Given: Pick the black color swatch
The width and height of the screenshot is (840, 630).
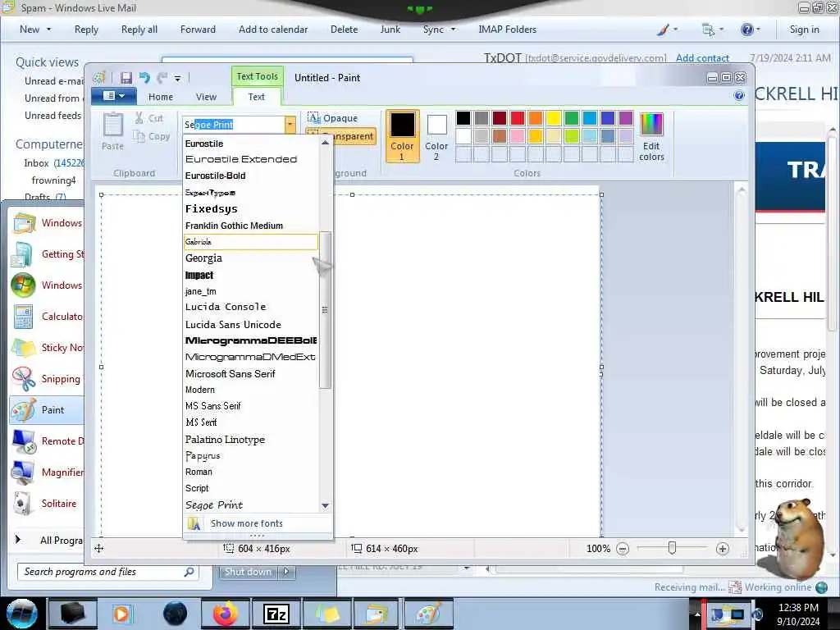Looking at the screenshot, I should [463, 118].
